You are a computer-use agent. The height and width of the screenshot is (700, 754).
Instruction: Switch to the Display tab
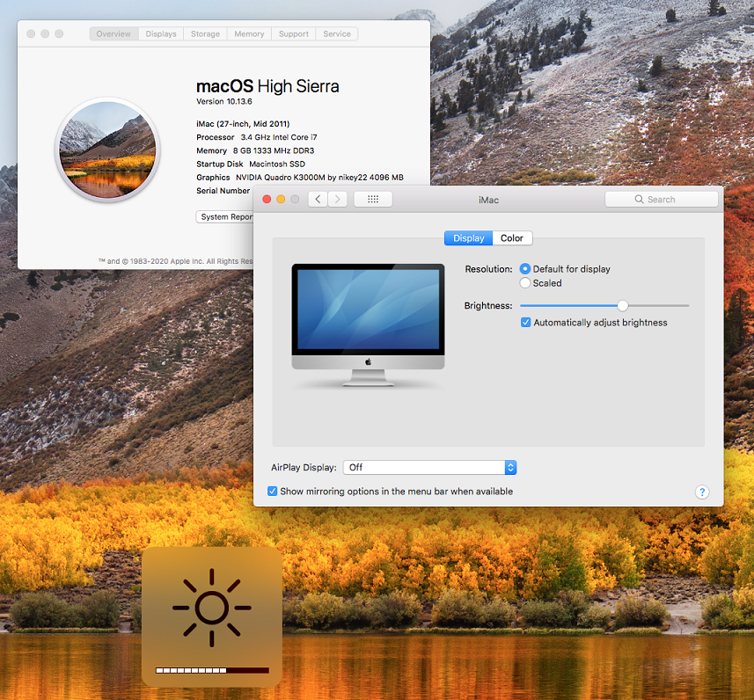pos(468,238)
